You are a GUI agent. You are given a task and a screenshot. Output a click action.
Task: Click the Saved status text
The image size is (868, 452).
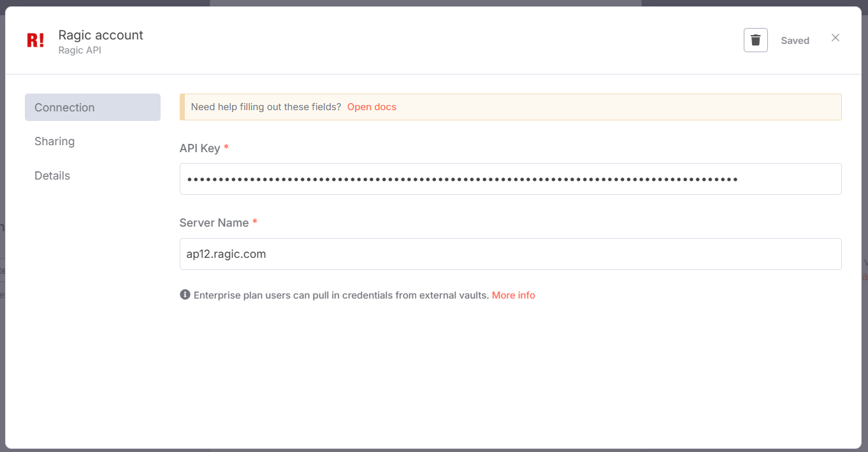(x=795, y=41)
